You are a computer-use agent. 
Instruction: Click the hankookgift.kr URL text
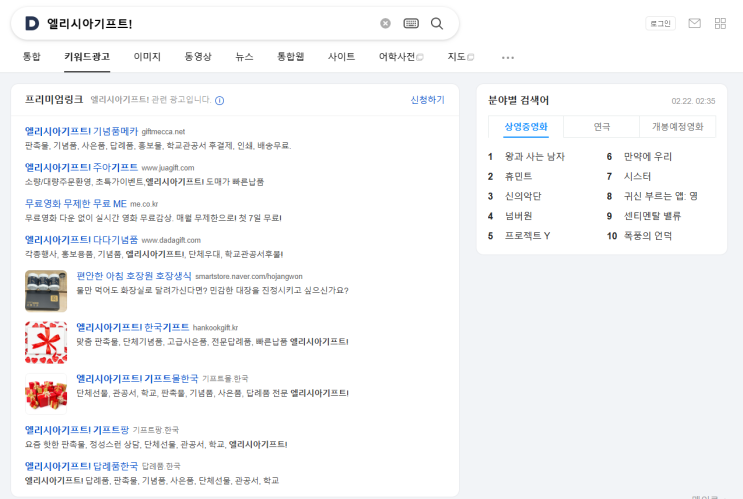[x=215, y=328]
